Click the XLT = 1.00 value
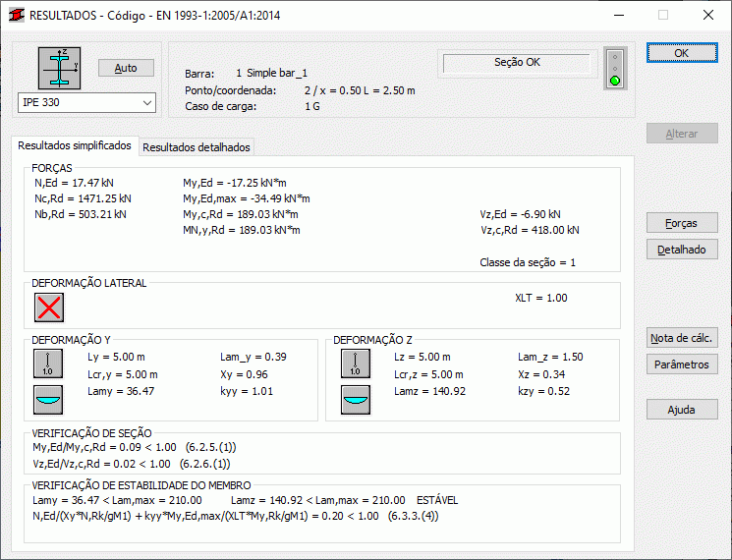The width and height of the screenshot is (732, 560). 541,299
